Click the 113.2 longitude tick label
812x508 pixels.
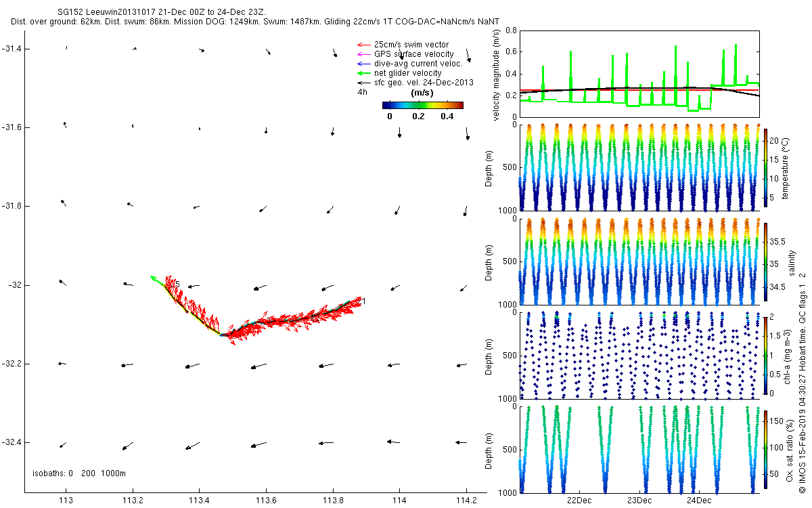[x=133, y=501]
